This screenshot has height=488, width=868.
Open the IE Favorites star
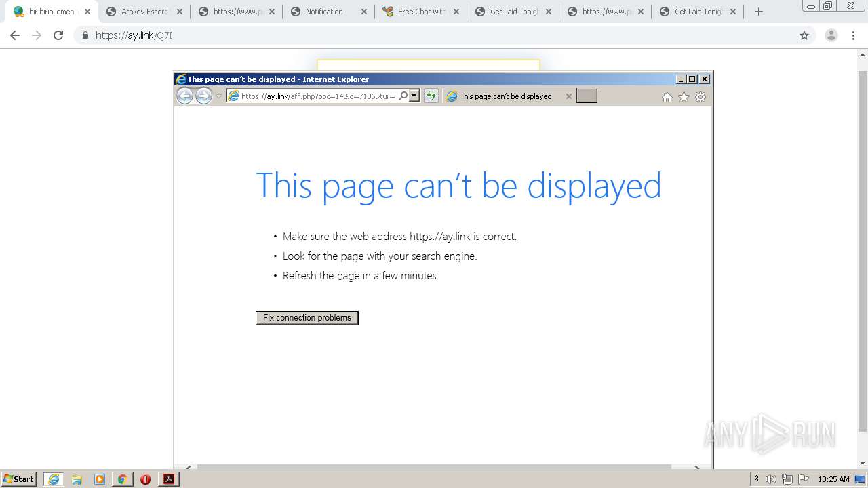(x=684, y=97)
